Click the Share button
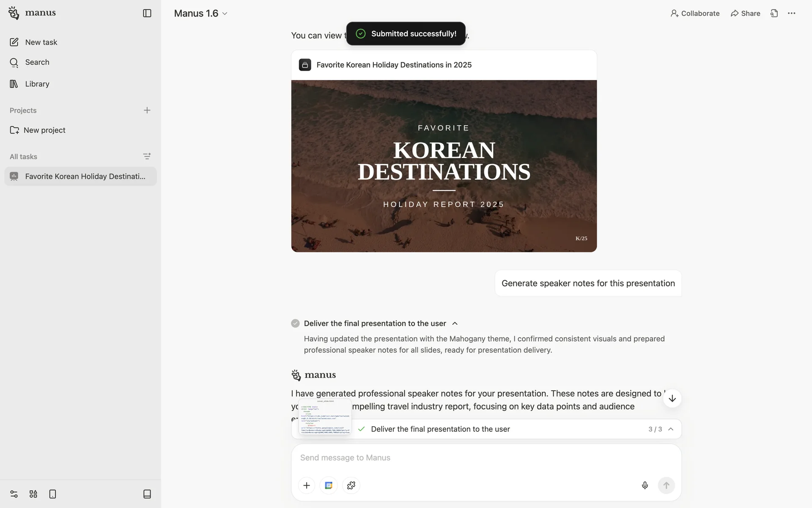812x508 pixels. 745,13
